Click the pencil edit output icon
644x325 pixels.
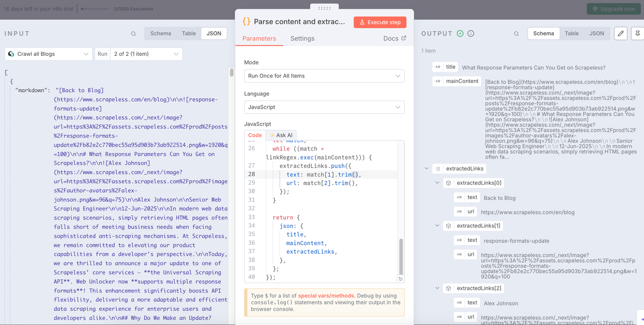click(621, 33)
